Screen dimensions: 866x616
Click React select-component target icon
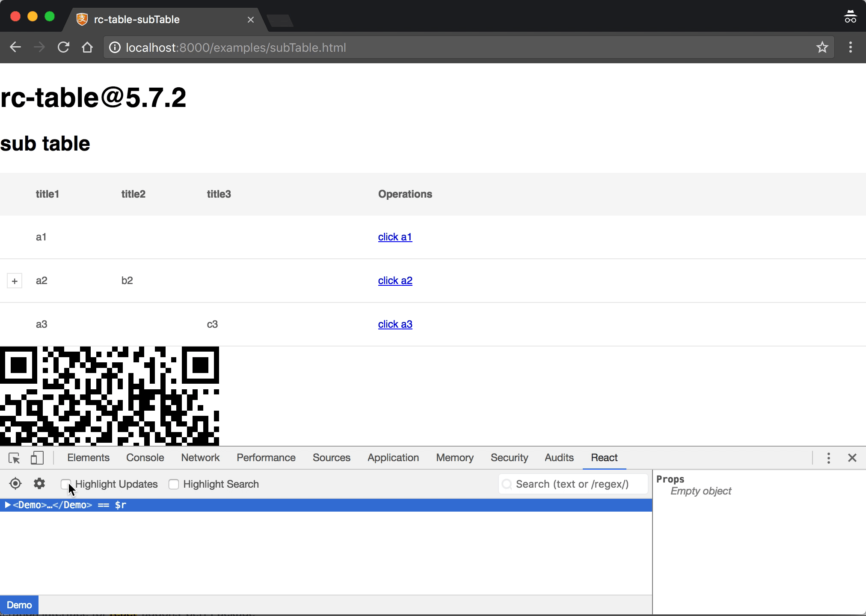(x=15, y=484)
